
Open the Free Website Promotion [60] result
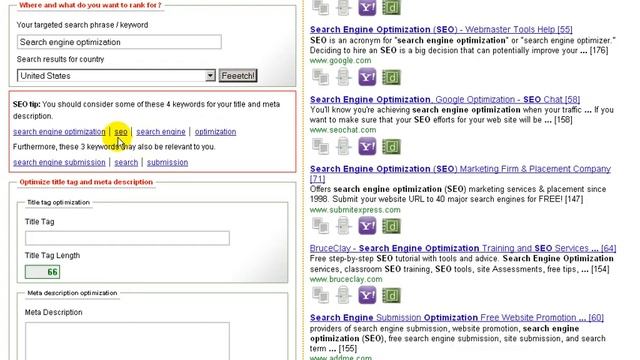pos(457,318)
